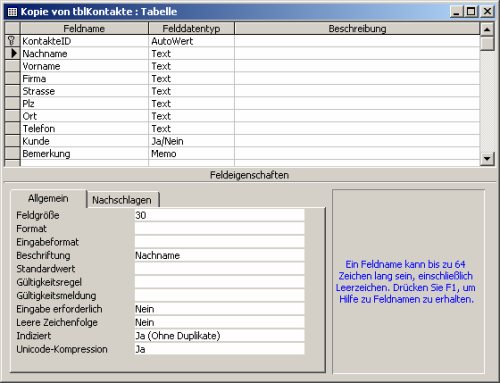Click the Standardwert property field
The width and height of the screenshot is (500, 383).
pos(219,269)
